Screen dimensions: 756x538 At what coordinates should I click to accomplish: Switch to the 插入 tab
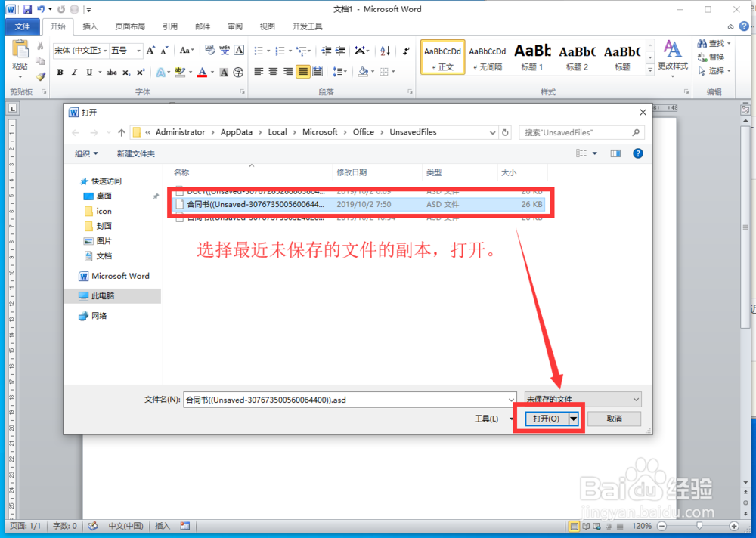(x=90, y=26)
